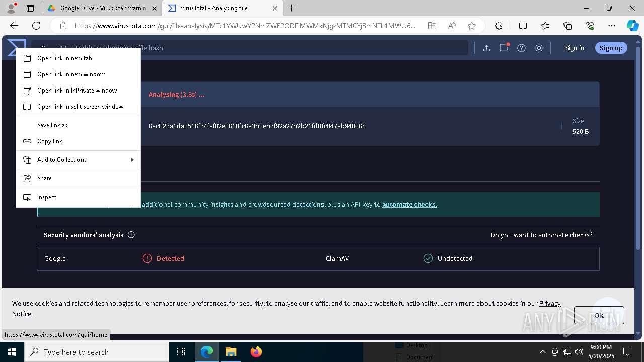This screenshot has width=644, height=362.
Task: Open Browser essentials icon
Action: 590,26
